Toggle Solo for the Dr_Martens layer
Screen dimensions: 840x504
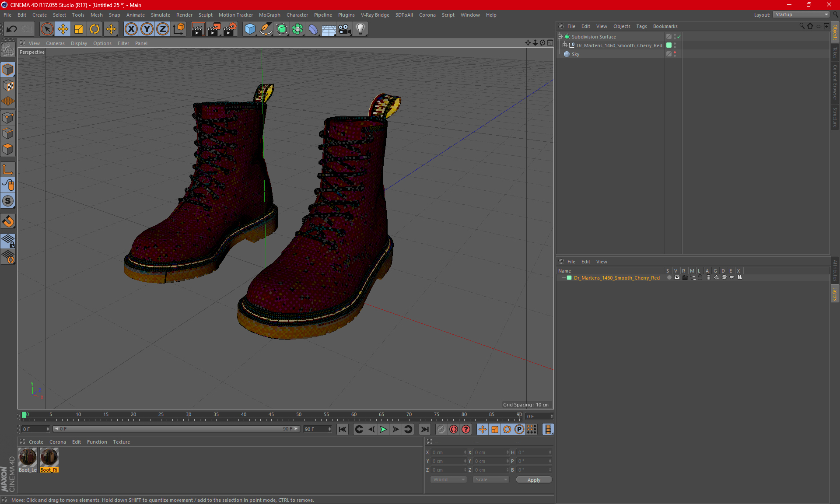pos(669,277)
